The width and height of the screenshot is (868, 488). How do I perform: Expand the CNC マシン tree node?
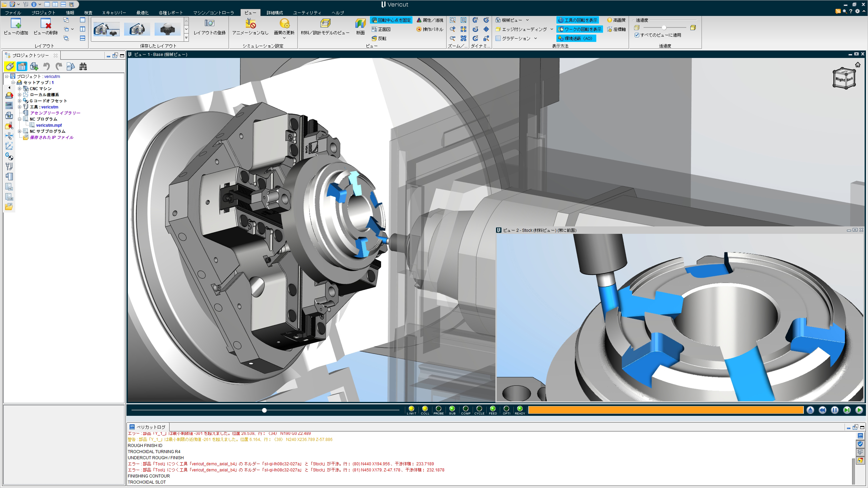20,89
